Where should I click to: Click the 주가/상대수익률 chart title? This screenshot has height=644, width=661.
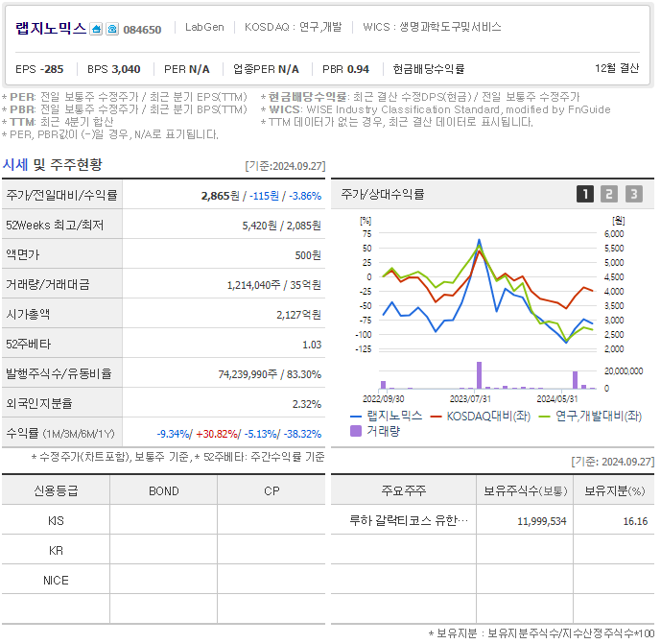click(383, 195)
